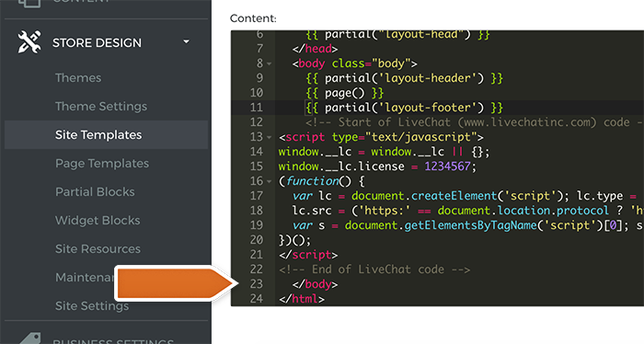Click the body class="body" tag

pos(355,63)
